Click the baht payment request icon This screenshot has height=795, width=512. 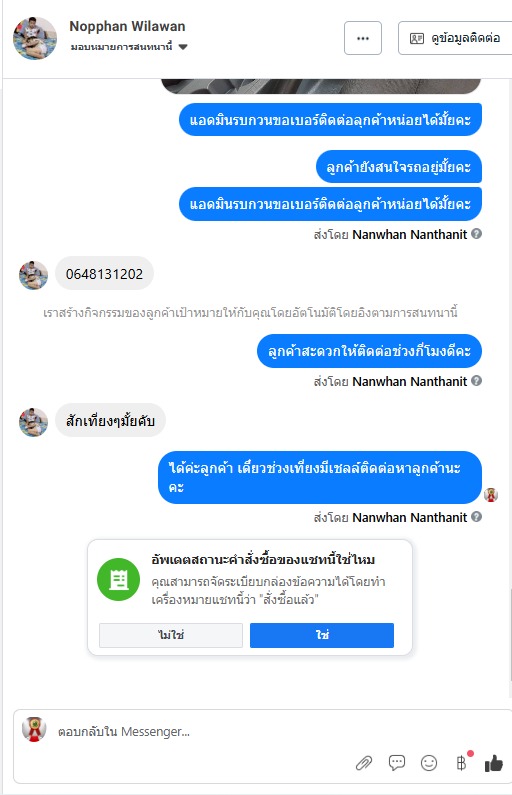coord(461,763)
